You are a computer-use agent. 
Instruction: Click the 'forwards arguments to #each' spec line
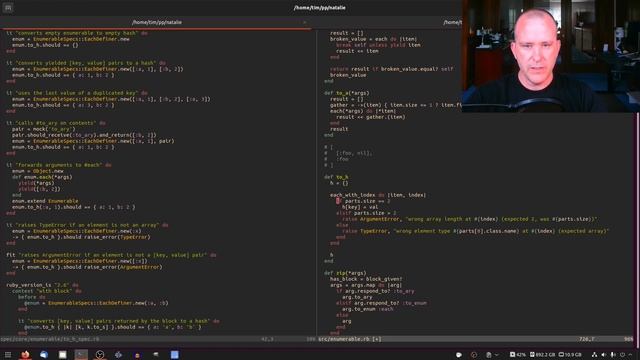pos(59,165)
